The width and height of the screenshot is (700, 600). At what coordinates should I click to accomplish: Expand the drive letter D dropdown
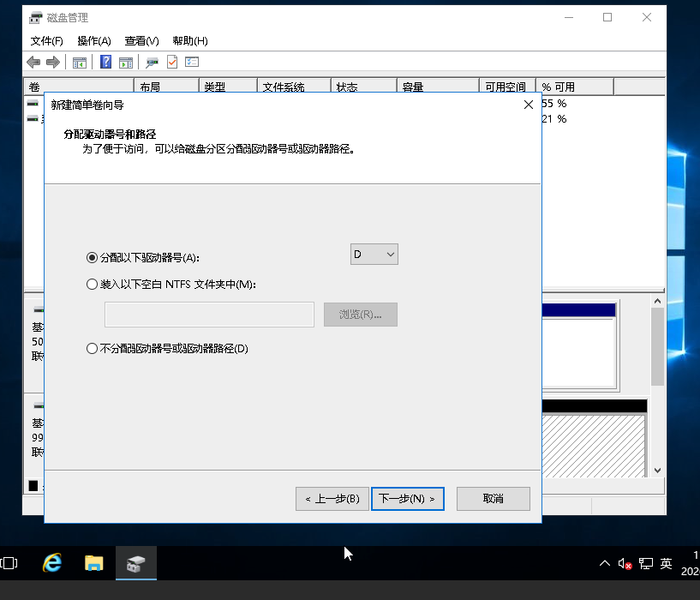point(374,255)
